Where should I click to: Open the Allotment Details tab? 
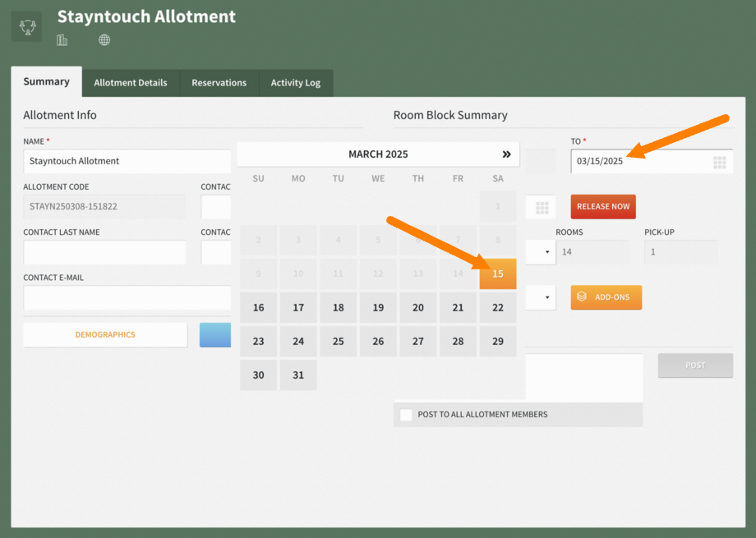pos(131,83)
